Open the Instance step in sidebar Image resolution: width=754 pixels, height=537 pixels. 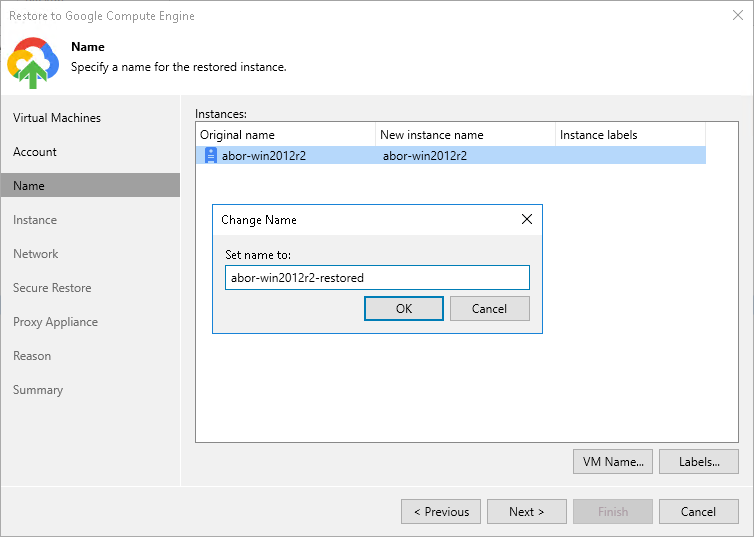(35, 220)
